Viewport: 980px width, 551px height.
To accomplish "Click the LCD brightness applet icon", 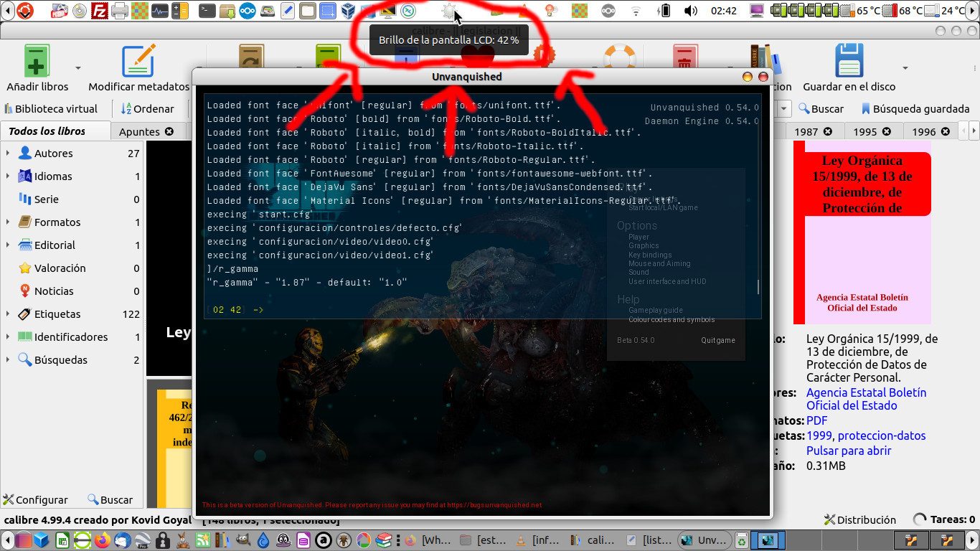I will [x=449, y=11].
